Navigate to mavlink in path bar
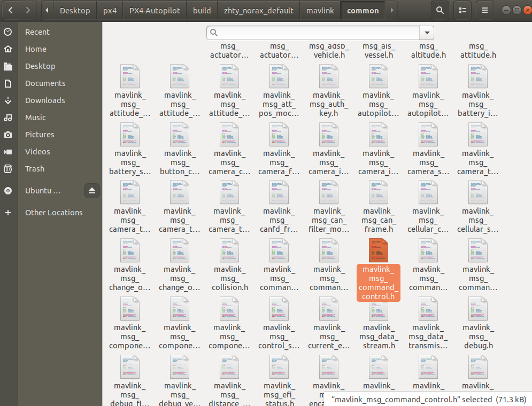The width and height of the screenshot is (532, 406). [320, 11]
